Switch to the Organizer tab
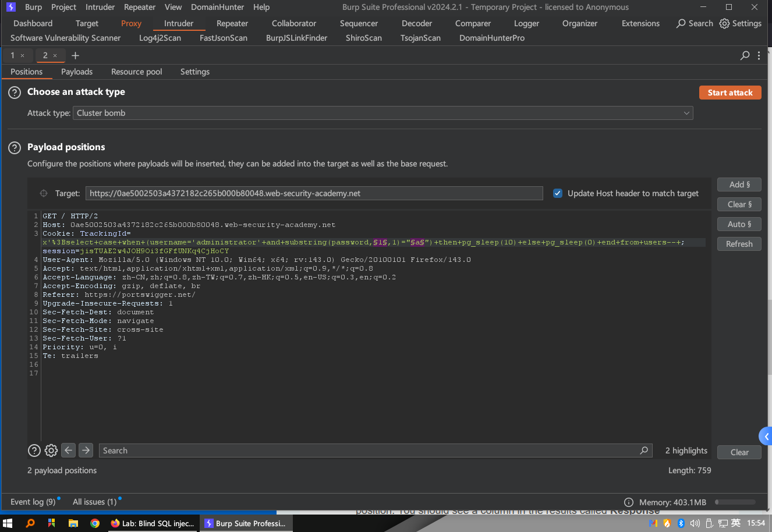Image resolution: width=772 pixels, height=532 pixels. [x=580, y=23]
